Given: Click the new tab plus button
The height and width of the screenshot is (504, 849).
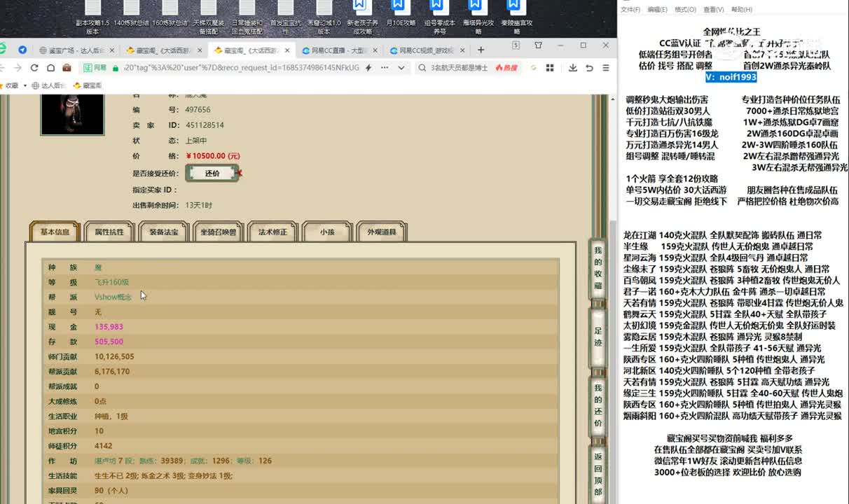Looking at the screenshot, I should point(481,50).
